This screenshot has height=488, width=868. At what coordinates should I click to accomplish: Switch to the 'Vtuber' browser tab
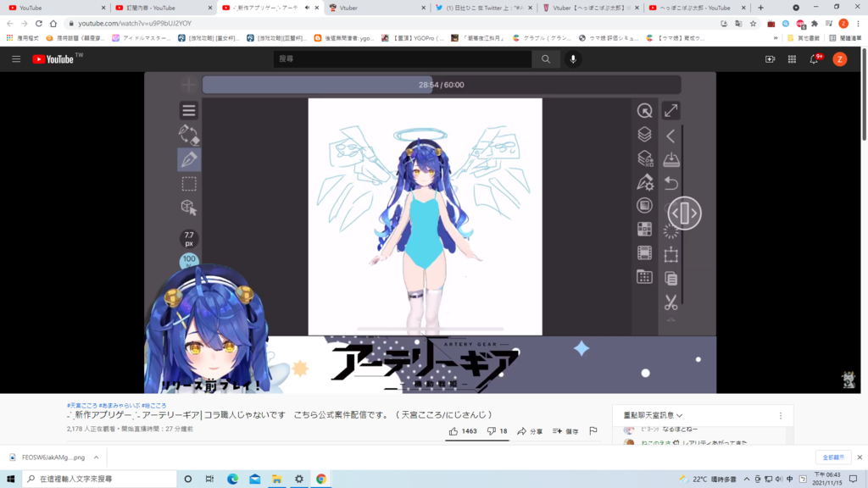376,8
